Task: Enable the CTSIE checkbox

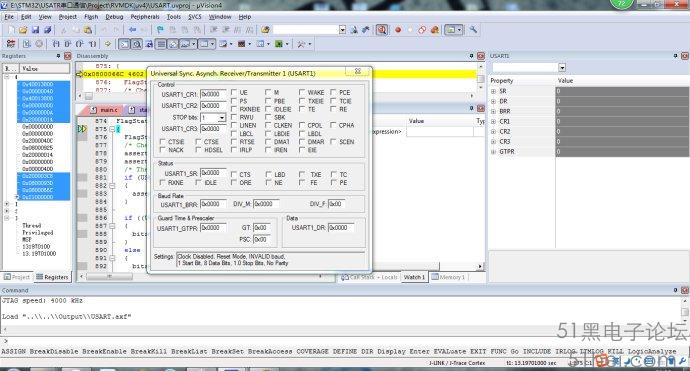Action: pos(162,142)
